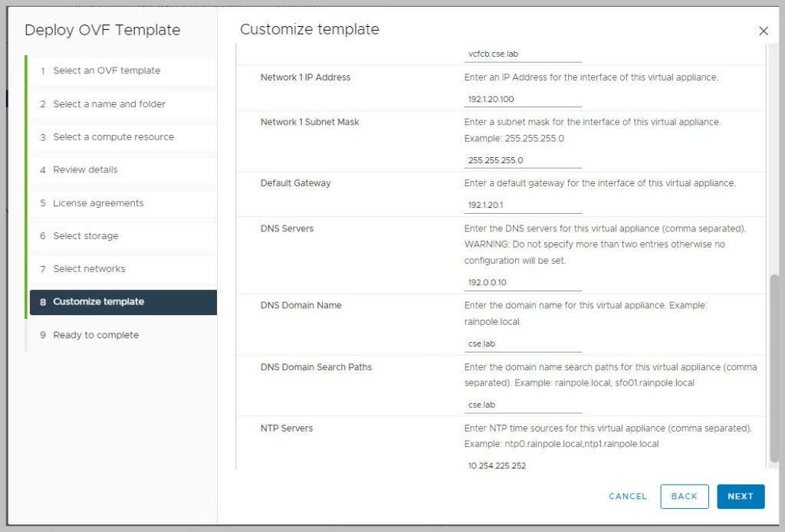Open step 5 License agreements
The width and height of the screenshot is (785, 532).
tap(98, 203)
